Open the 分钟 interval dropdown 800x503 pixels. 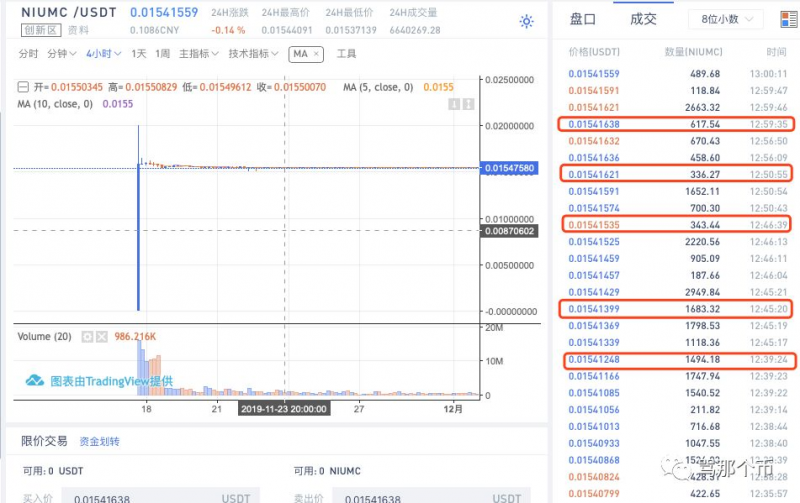coord(63,53)
